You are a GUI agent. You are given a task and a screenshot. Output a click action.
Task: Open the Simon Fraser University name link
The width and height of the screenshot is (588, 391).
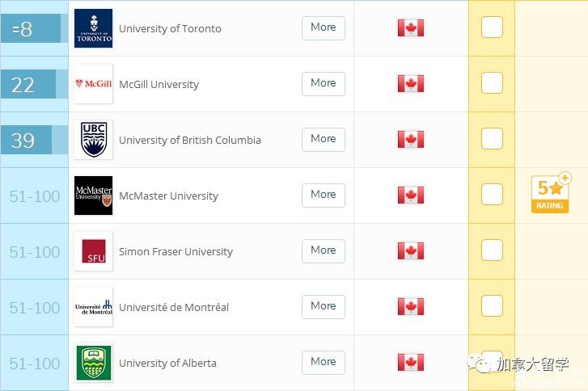176,252
